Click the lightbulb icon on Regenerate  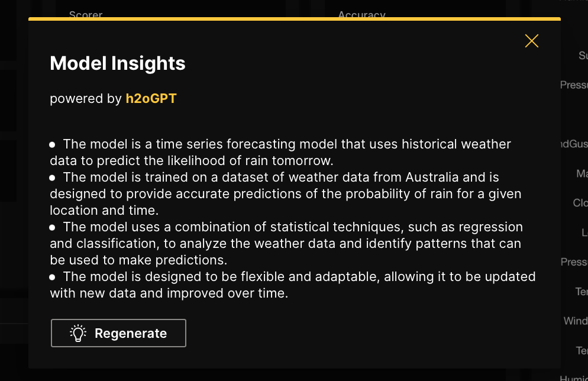(78, 332)
